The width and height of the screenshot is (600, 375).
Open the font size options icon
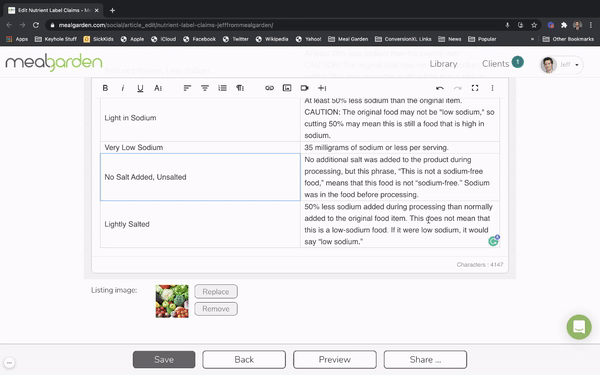point(158,88)
